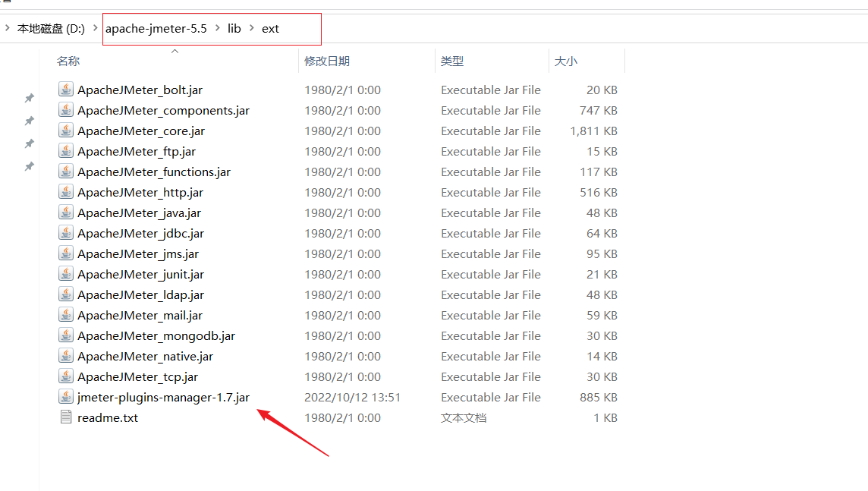This screenshot has width=868, height=491.
Task: Click the name ApacheJMeter_ftp.jar
Action: (x=137, y=151)
